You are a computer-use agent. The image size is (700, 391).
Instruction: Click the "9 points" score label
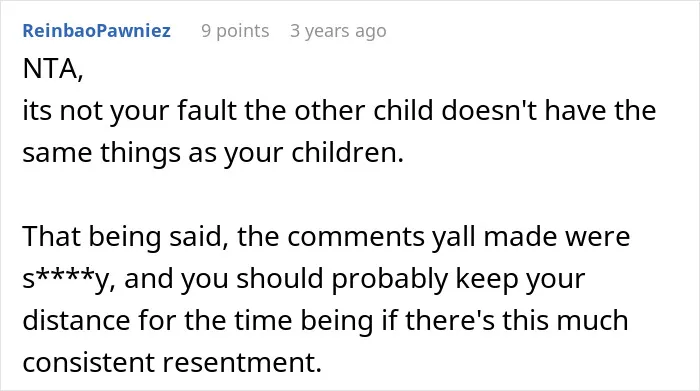[x=235, y=31]
